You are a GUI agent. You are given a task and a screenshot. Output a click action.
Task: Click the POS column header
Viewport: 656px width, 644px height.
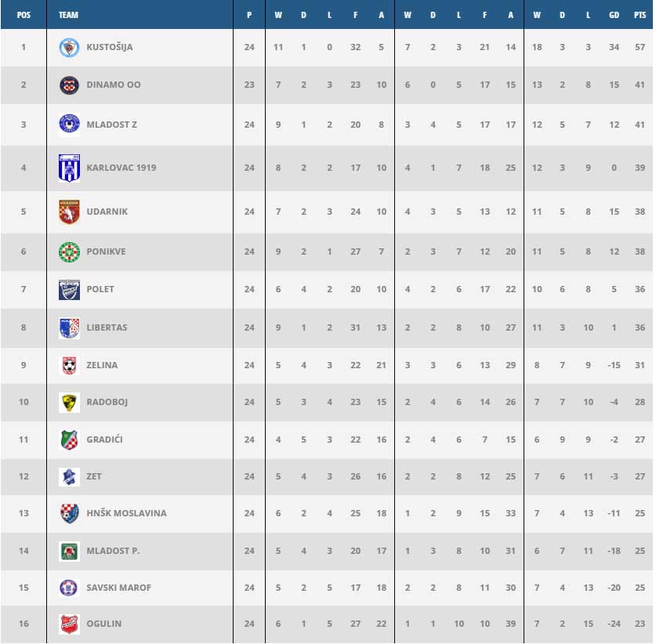pos(24,15)
